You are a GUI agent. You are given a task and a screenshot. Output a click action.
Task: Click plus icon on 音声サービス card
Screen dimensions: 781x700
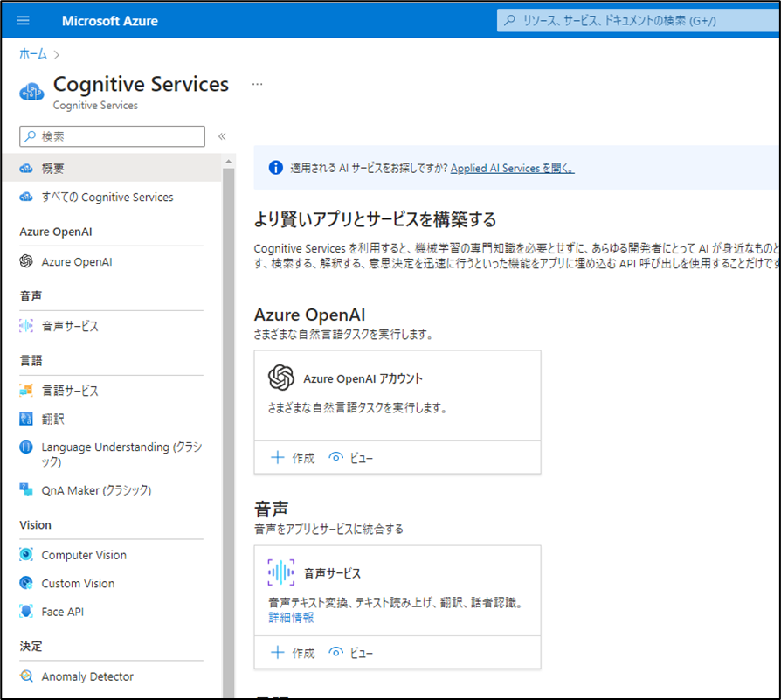278,652
